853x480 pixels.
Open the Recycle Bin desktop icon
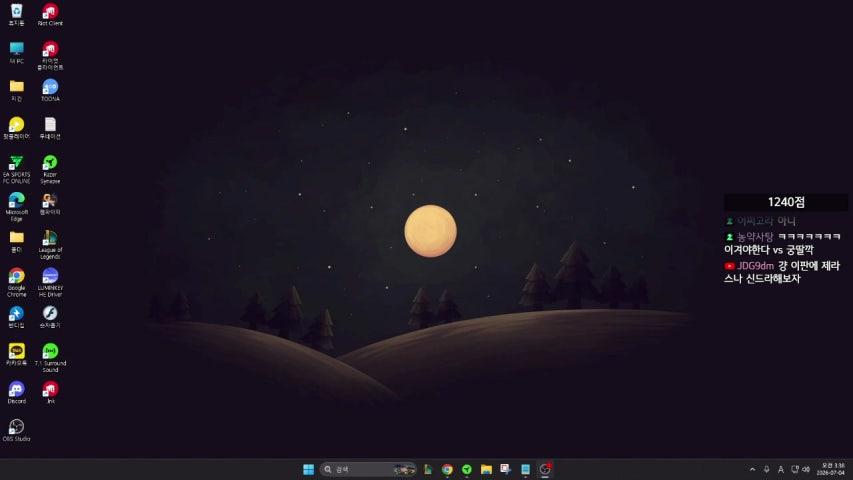[x=16, y=14]
